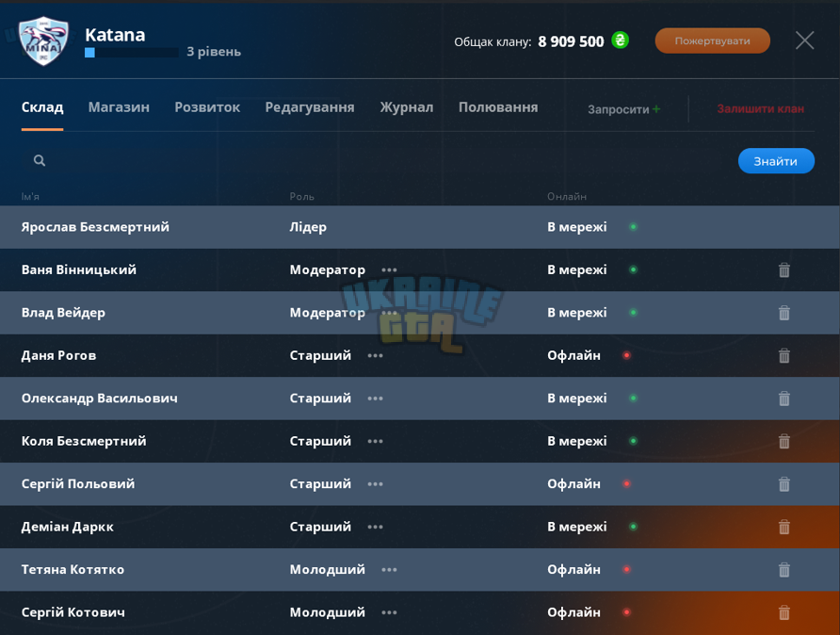Open role options for Тетяна Котятко
This screenshot has width=840, height=635.
pos(390,570)
